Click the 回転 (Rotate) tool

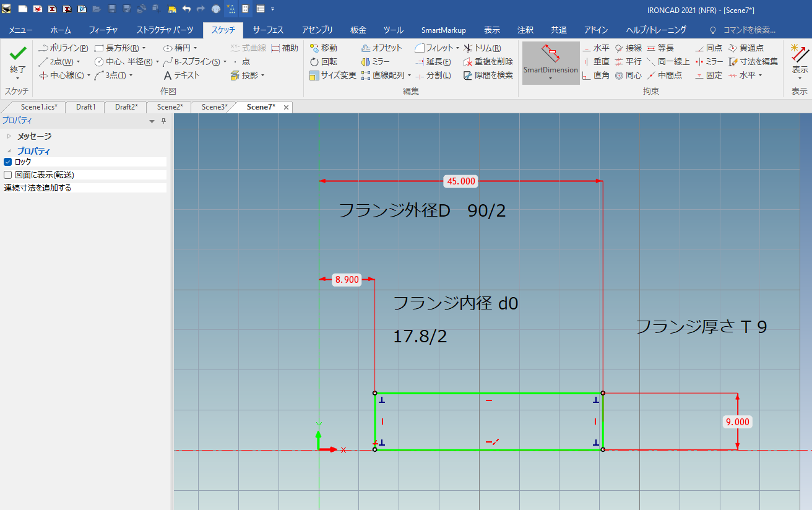pos(323,62)
